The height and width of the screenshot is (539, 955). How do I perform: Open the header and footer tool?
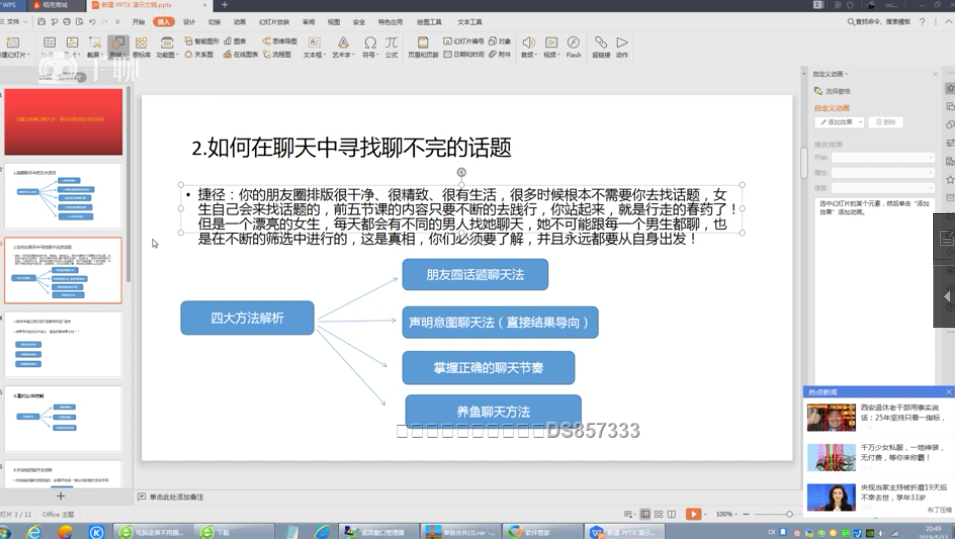coord(423,46)
